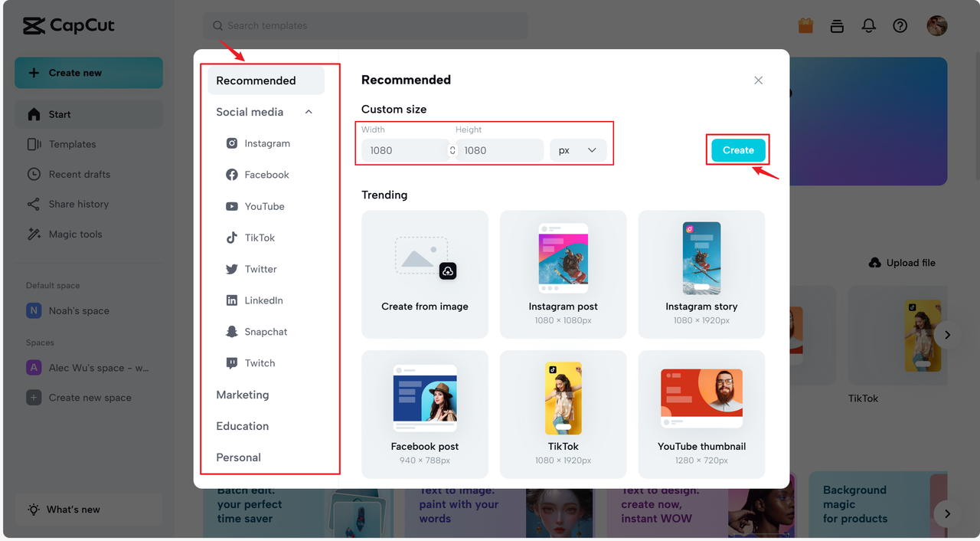Click the Start home icon in left sidebar

[x=34, y=114]
